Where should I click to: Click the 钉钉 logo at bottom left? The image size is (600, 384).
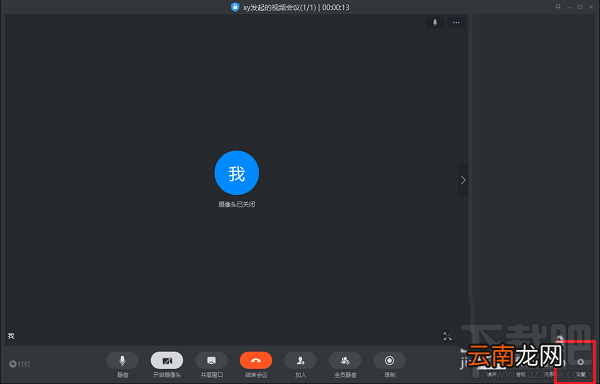[20, 364]
